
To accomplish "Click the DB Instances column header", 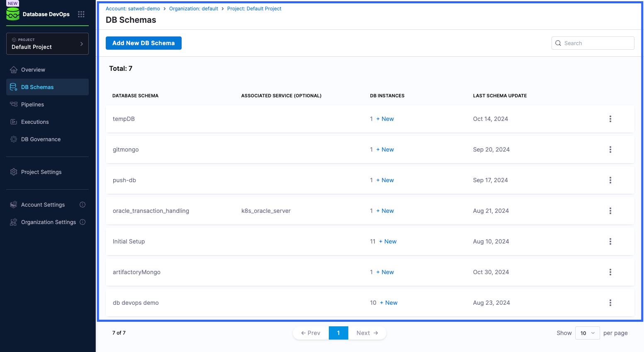I will [387, 96].
